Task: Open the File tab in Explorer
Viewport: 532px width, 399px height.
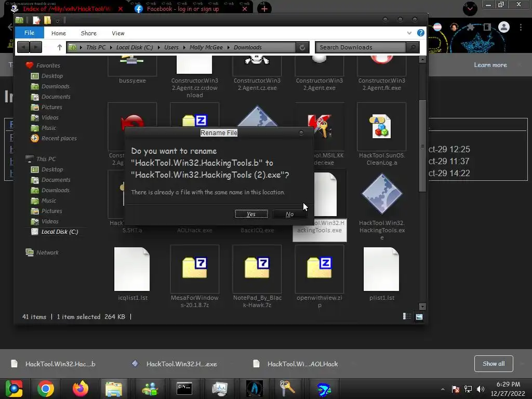Action: click(x=29, y=33)
